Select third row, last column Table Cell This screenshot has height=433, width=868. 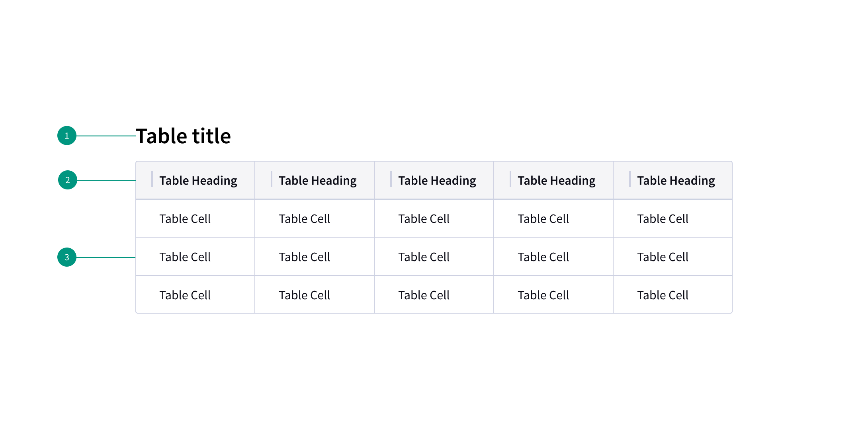tap(663, 295)
